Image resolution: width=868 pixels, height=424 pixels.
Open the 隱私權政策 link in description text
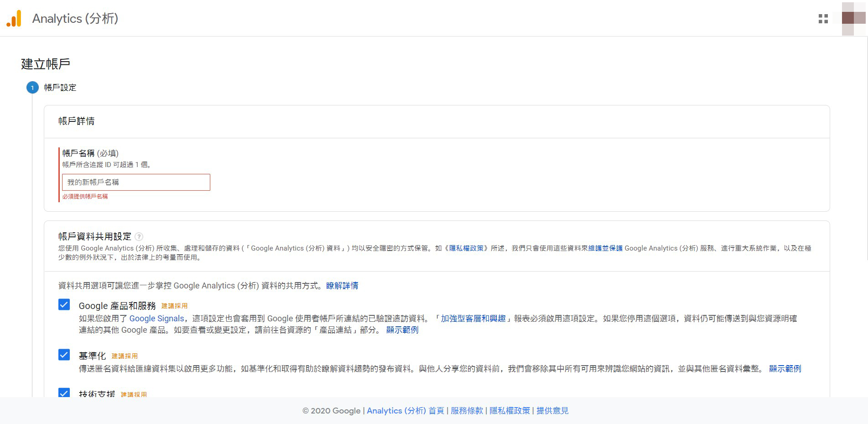[466, 248]
